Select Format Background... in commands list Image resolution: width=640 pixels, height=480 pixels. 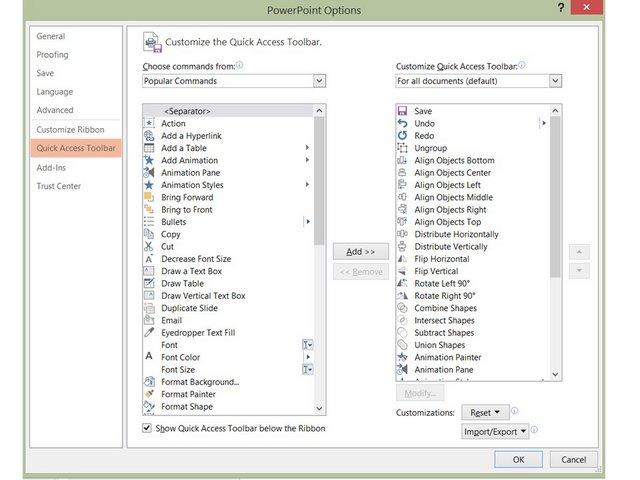[x=200, y=382]
